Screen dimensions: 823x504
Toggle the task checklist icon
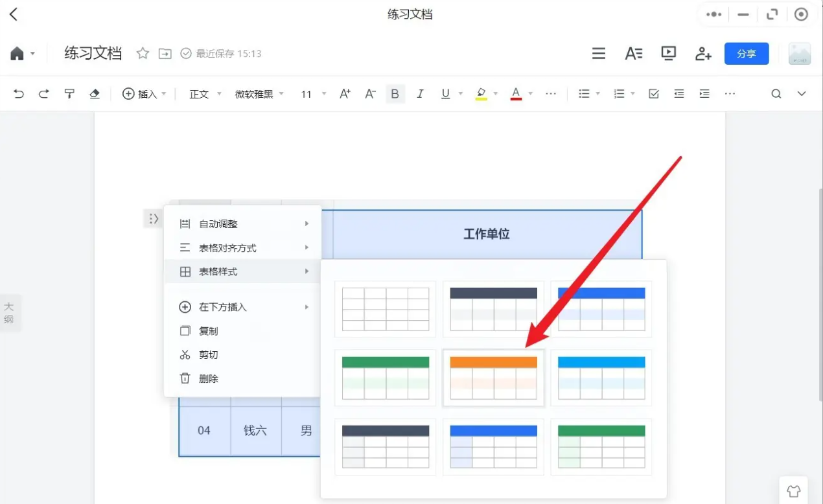coord(653,93)
